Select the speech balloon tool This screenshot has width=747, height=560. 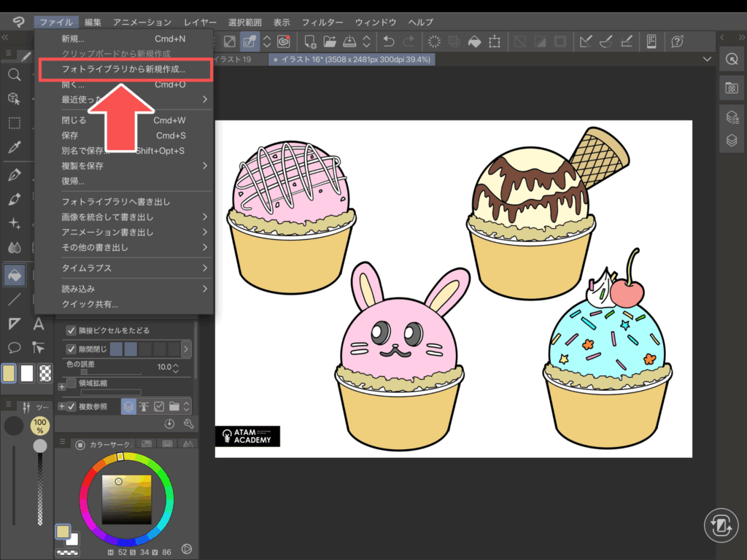coord(14,348)
